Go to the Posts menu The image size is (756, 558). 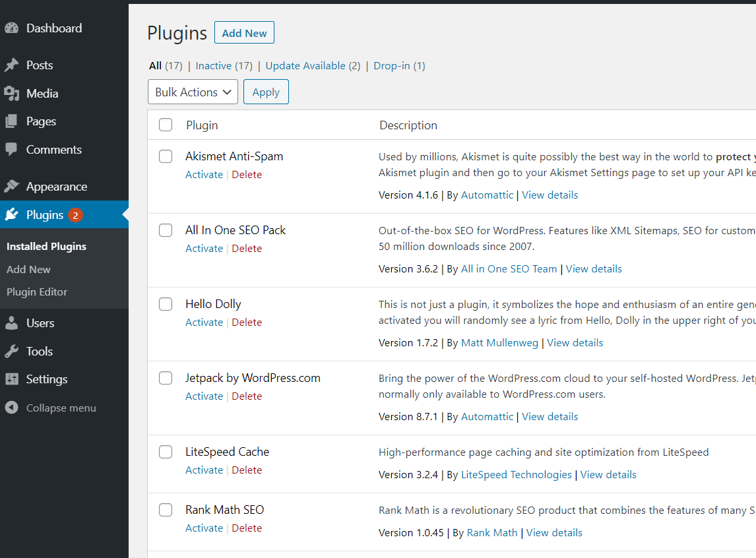40,65
